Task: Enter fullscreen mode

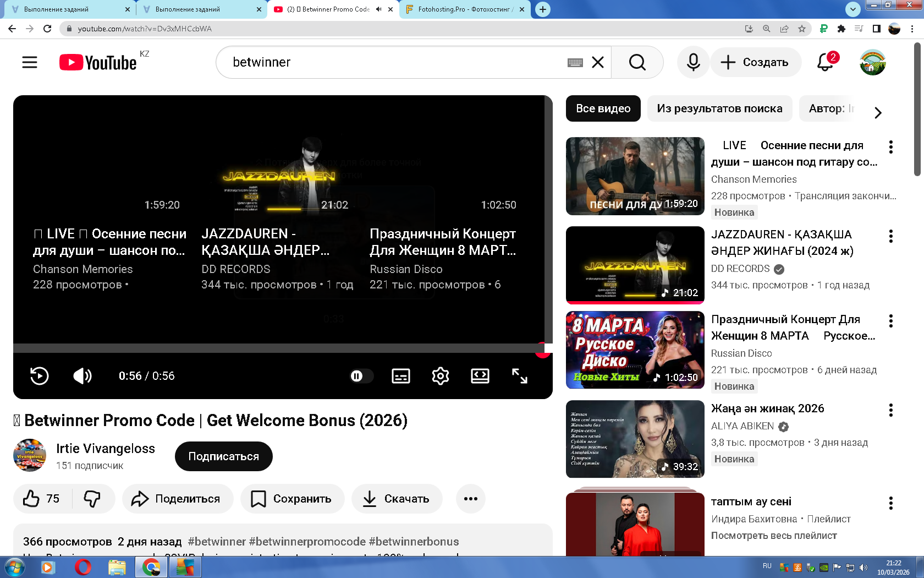Action: 519,376
